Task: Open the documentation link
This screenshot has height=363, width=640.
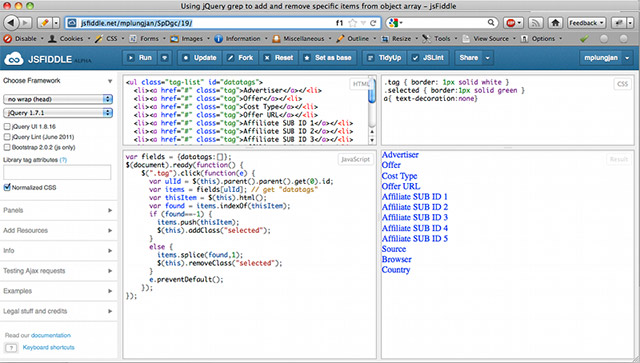Action: coord(51,336)
